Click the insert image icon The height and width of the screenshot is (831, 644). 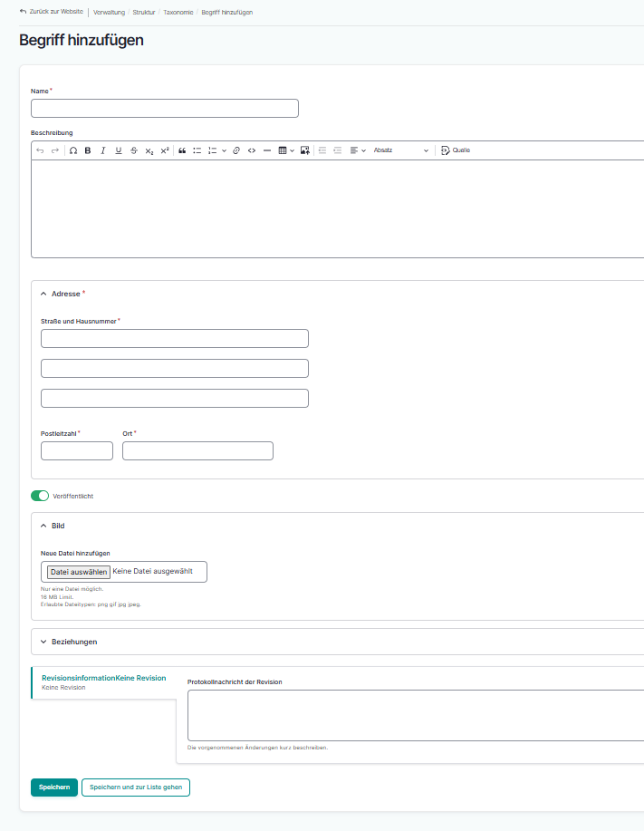[305, 150]
